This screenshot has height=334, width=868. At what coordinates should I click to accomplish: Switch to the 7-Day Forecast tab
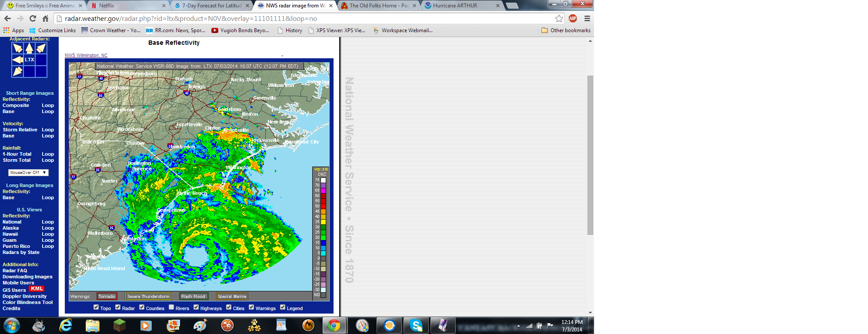(211, 6)
